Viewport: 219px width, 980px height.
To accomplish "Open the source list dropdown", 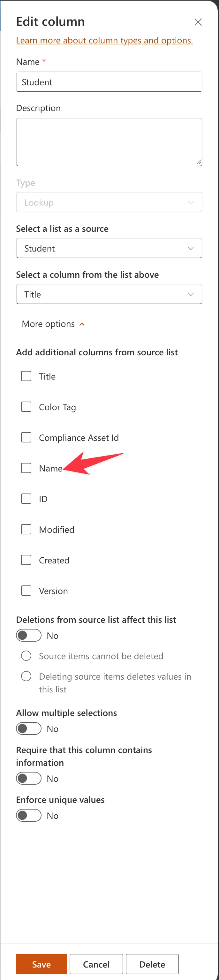I will [109, 248].
